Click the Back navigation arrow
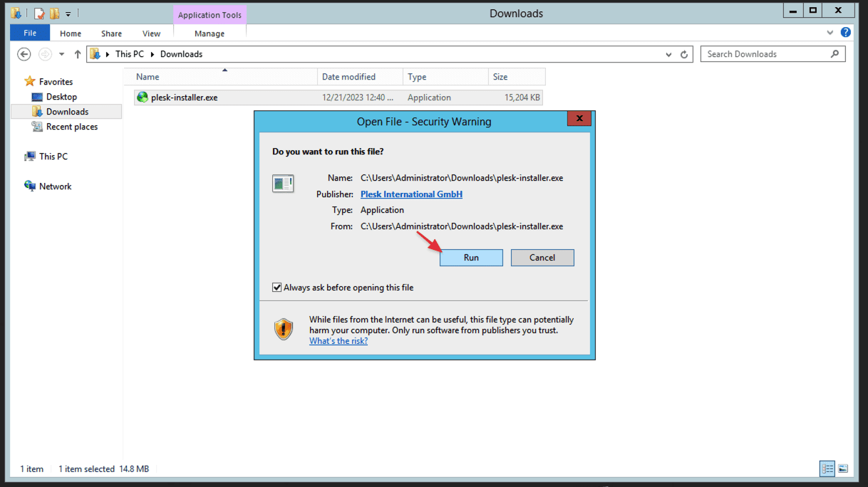868x487 pixels. click(24, 54)
